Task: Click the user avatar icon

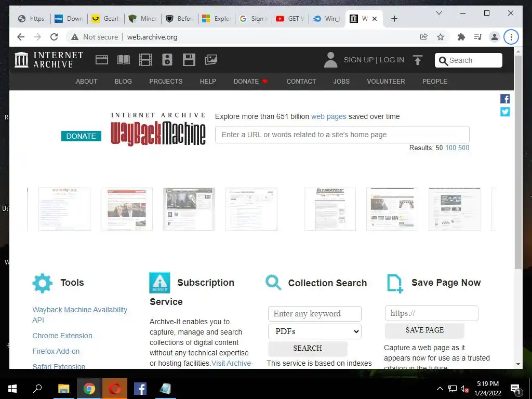Action: (x=330, y=60)
